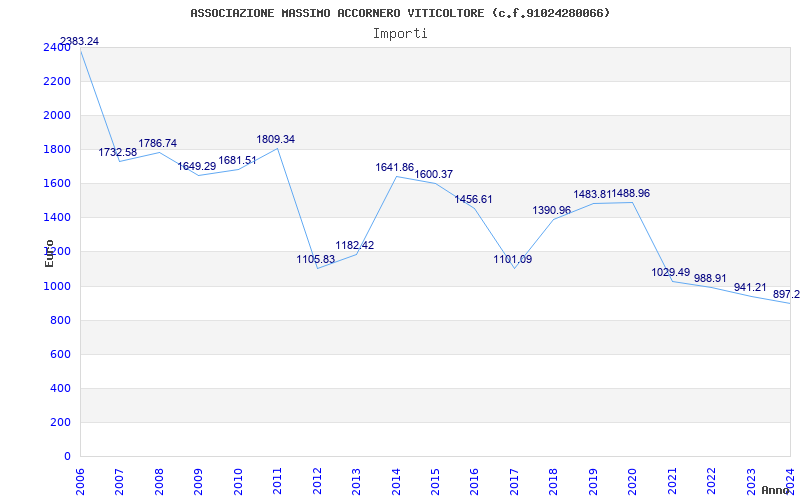This screenshot has height=500, width=800.
Task: Click the 2010 x-axis year label
Action: coord(238,481)
